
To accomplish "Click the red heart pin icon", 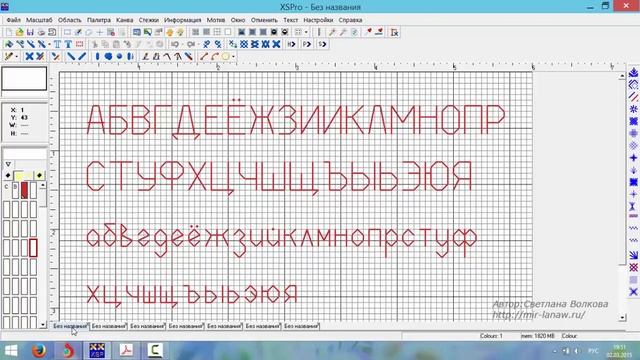I will [x=369, y=32].
